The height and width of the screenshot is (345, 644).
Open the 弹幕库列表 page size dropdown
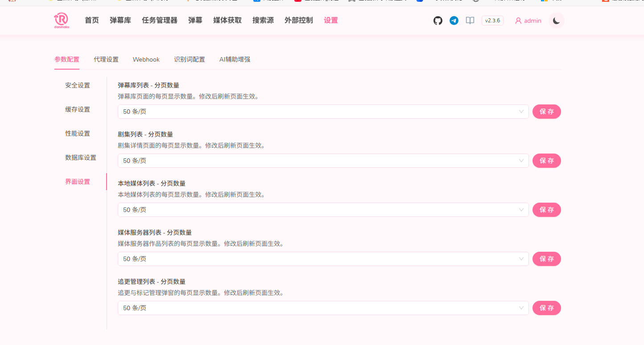[322, 112]
